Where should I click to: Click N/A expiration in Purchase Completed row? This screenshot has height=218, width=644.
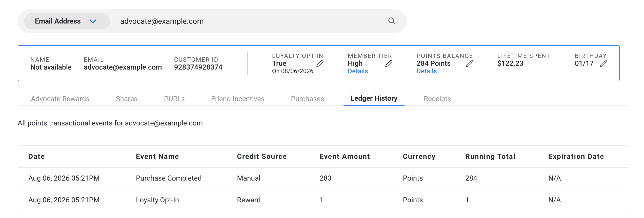[554, 178]
